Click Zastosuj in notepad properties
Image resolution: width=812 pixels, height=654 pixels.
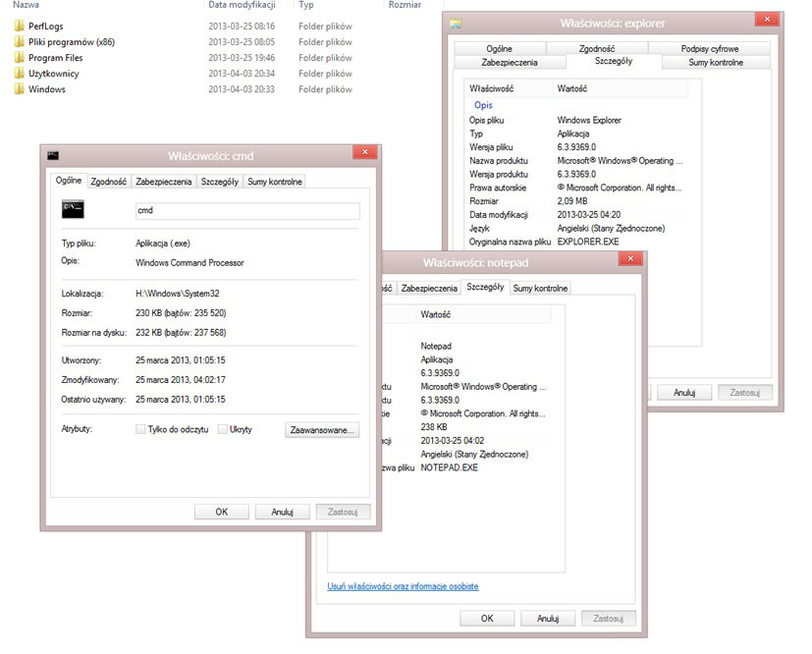tap(609, 619)
